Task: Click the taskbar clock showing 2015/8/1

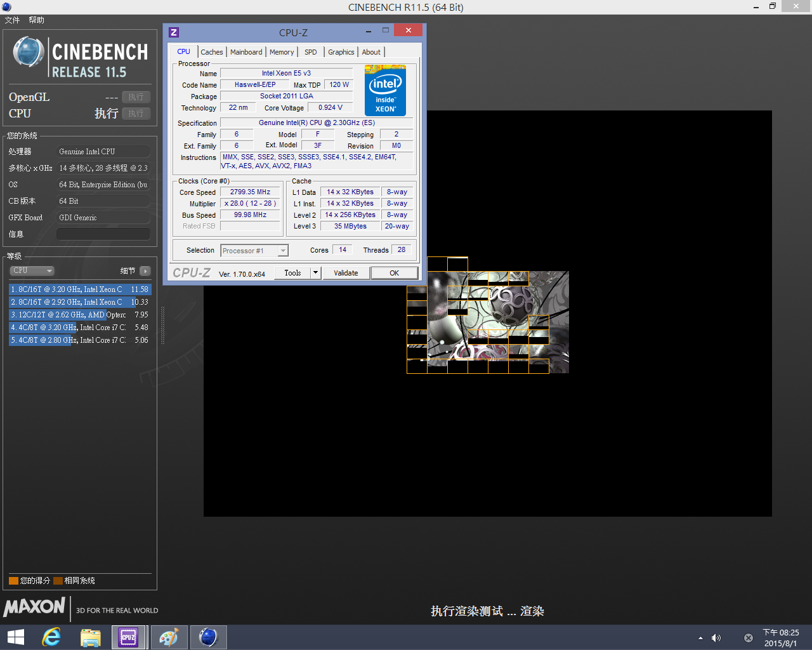Action: (x=780, y=638)
